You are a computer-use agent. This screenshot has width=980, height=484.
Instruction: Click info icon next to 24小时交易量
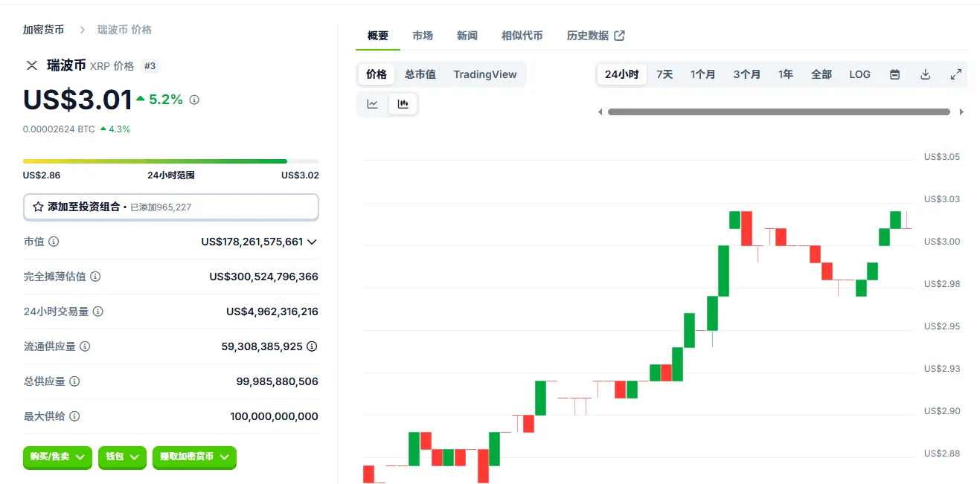point(98,312)
